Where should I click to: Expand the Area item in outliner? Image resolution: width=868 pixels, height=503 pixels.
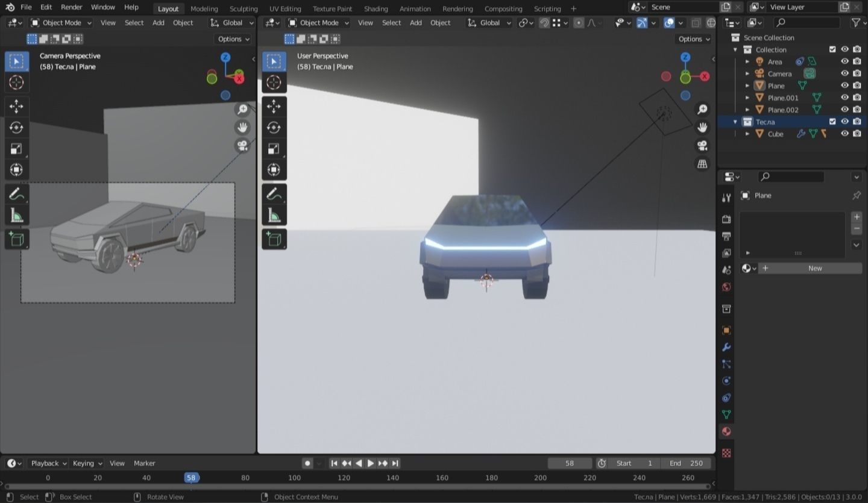pyautogui.click(x=747, y=61)
